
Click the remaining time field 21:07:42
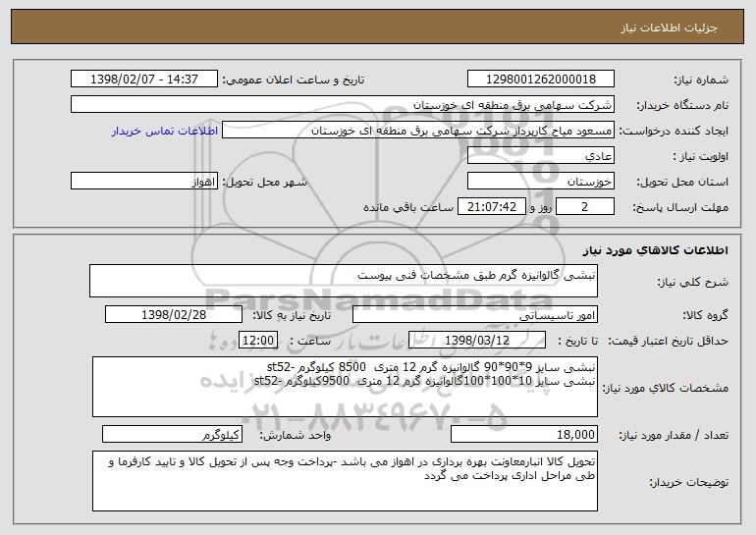tap(491, 207)
